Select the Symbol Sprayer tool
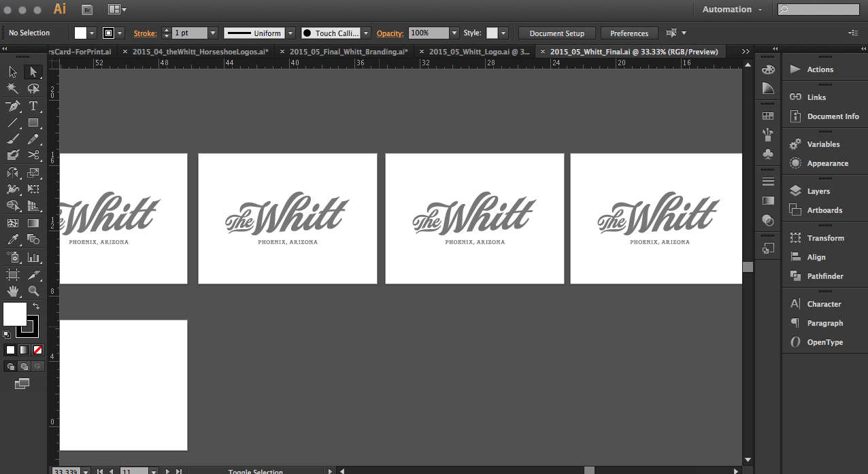The height and width of the screenshot is (474, 868). tap(12, 257)
